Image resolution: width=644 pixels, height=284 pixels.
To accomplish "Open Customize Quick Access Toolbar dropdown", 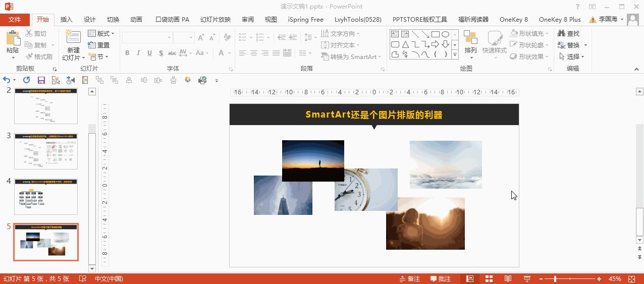I will 217,80.
